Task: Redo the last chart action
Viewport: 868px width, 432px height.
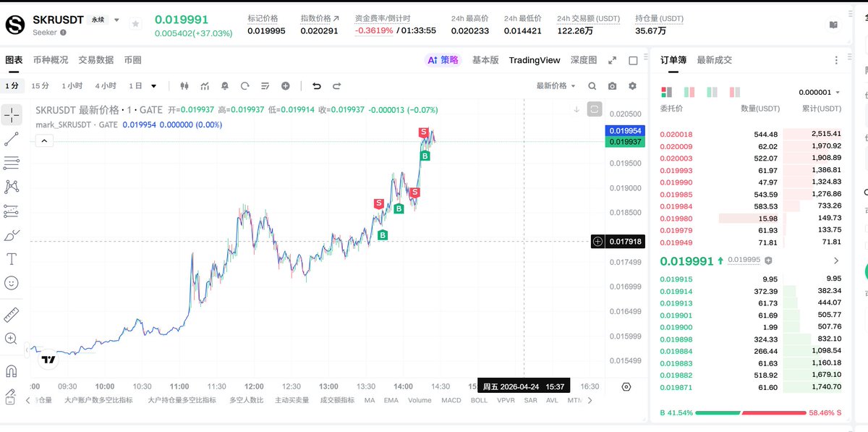Action: pos(337,85)
